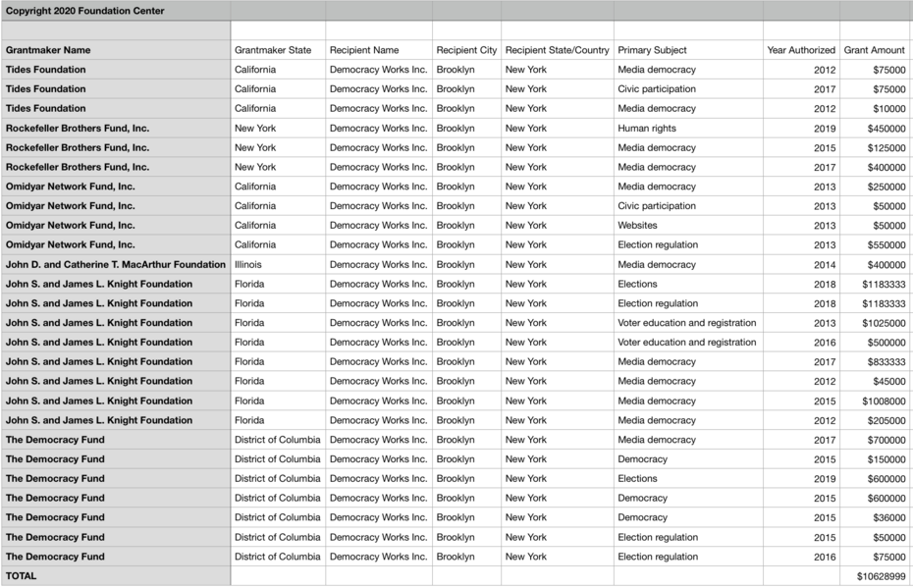Click the John D. and Catherine T. MacArthur Foundation cell
This screenshot has width=913, height=588.
tap(115, 264)
